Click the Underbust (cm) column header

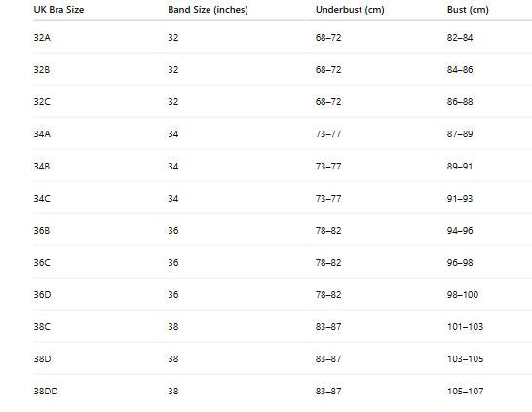(350, 10)
